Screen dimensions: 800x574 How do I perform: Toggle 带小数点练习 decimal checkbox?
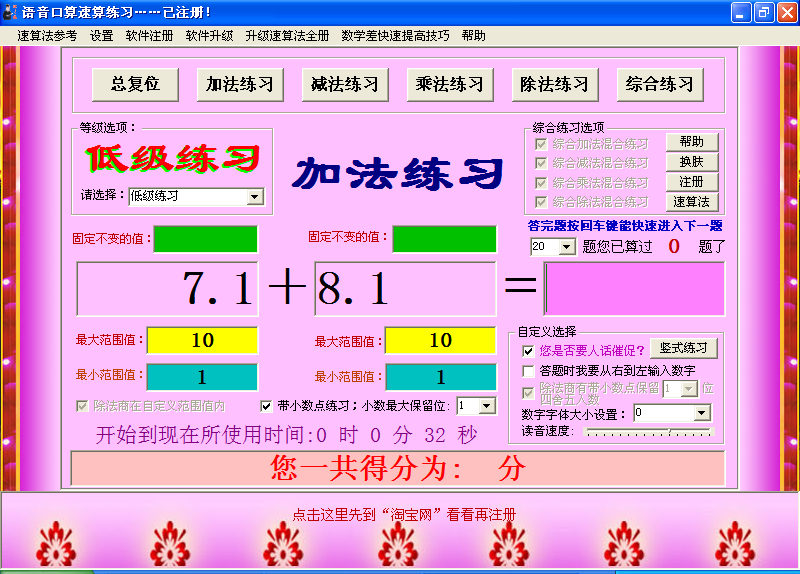(x=266, y=406)
